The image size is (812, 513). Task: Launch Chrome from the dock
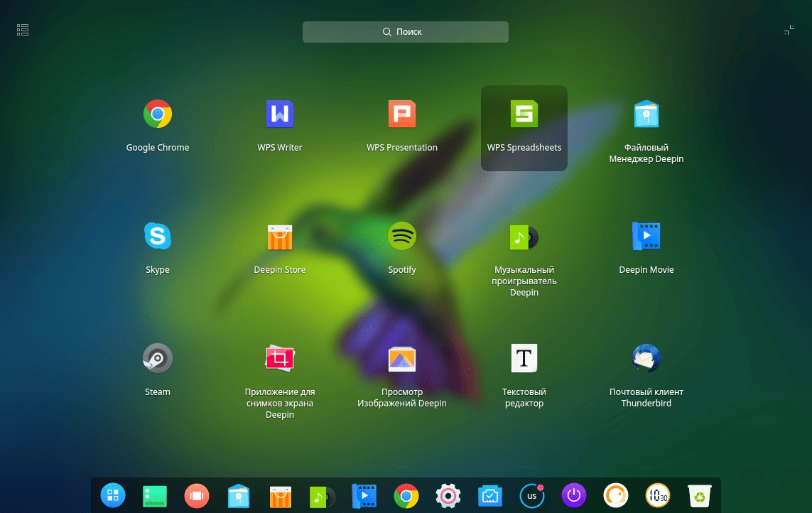click(406, 496)
